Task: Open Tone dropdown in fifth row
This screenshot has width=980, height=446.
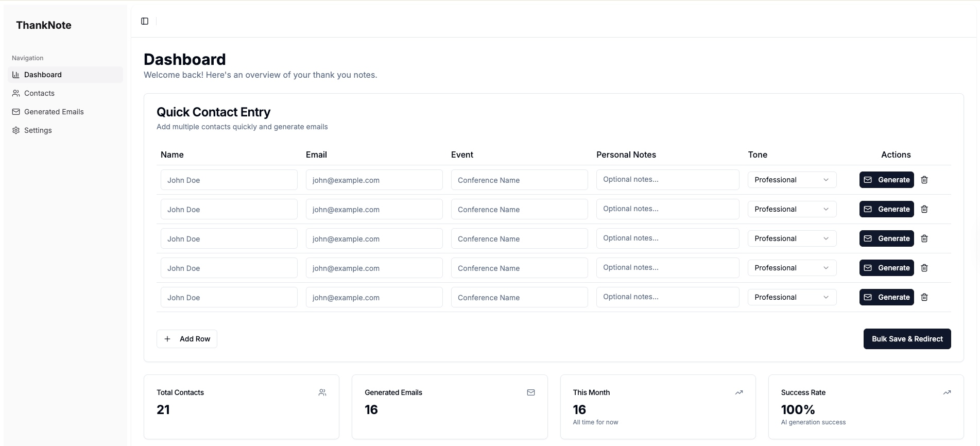Action: click(792, 297)
